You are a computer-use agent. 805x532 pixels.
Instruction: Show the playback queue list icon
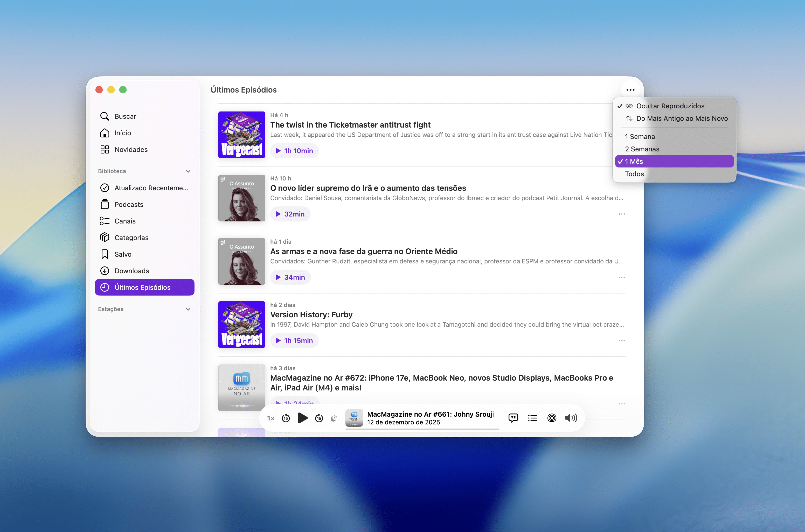(532, 418)
